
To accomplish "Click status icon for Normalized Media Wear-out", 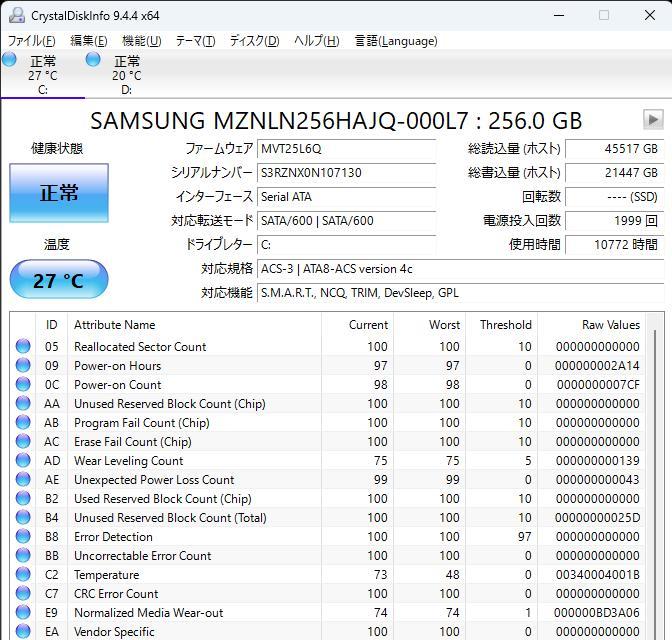I will point(23,613).
